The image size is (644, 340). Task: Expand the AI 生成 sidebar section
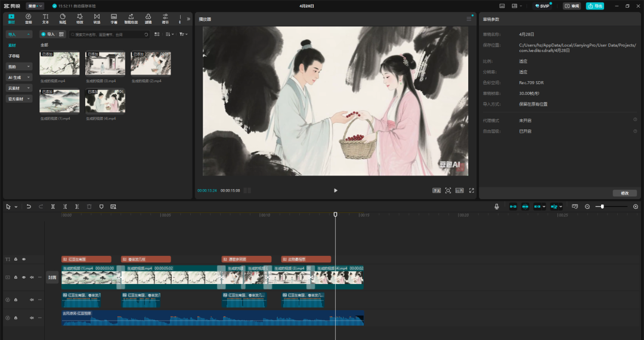(19, 77)
